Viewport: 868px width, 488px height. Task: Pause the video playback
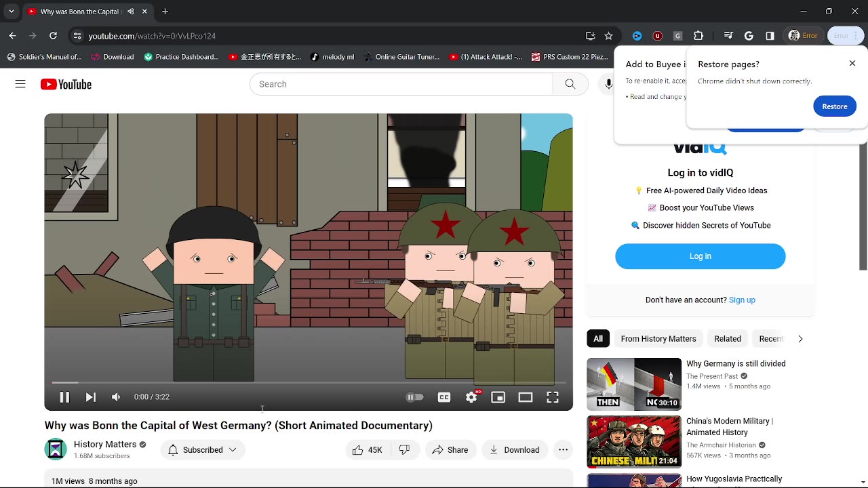[x=64, y=397]
